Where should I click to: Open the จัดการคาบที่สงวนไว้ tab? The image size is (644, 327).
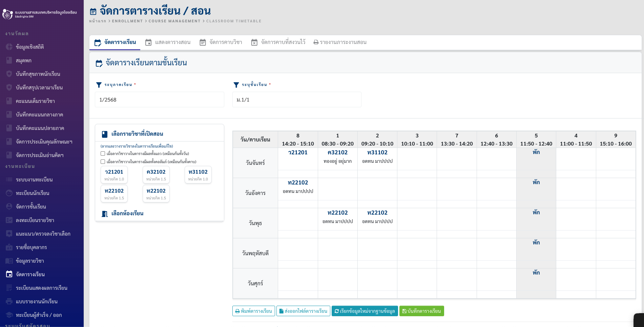point(278,42)
